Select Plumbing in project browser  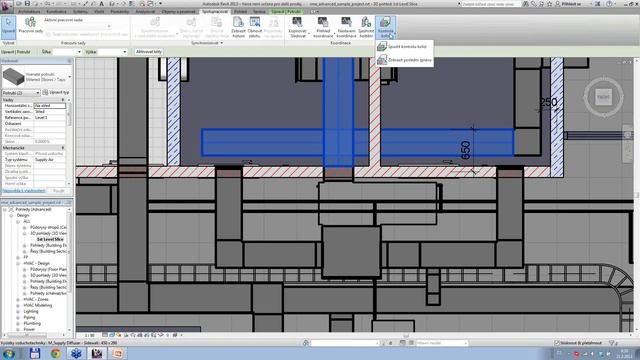32,323
